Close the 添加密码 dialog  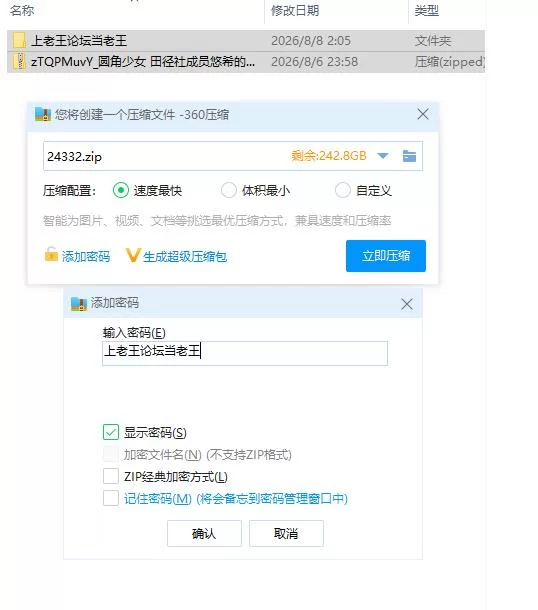click(x=407, y=304)
